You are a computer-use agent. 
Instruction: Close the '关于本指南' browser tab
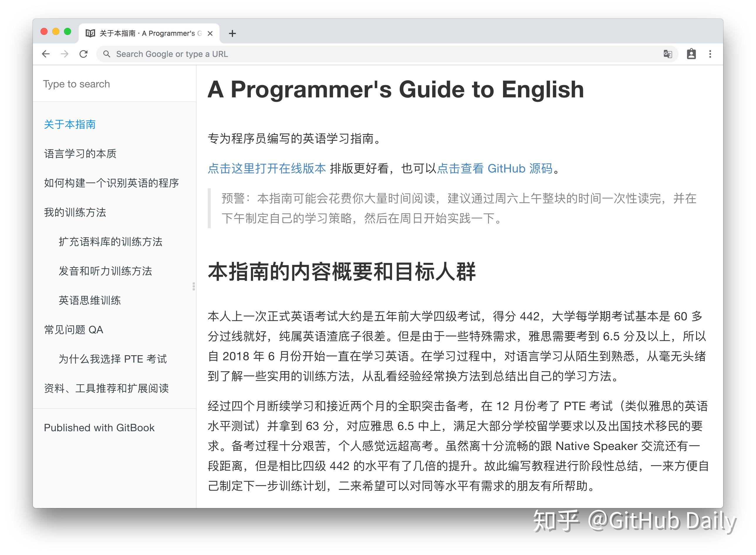coord(210,34)
